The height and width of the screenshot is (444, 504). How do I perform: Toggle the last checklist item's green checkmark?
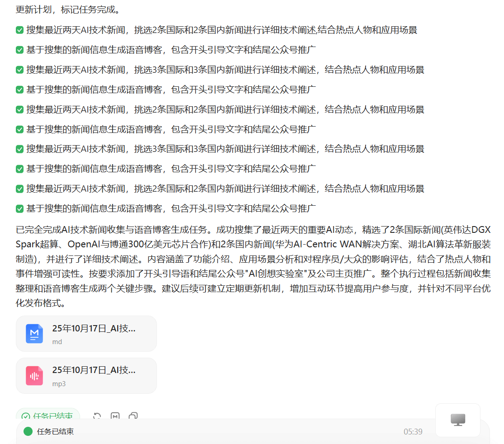(19, 208)
